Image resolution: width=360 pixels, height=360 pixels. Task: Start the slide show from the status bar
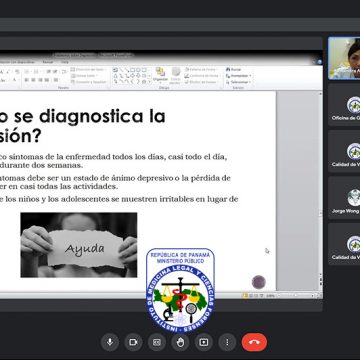[x=261, y=295]
